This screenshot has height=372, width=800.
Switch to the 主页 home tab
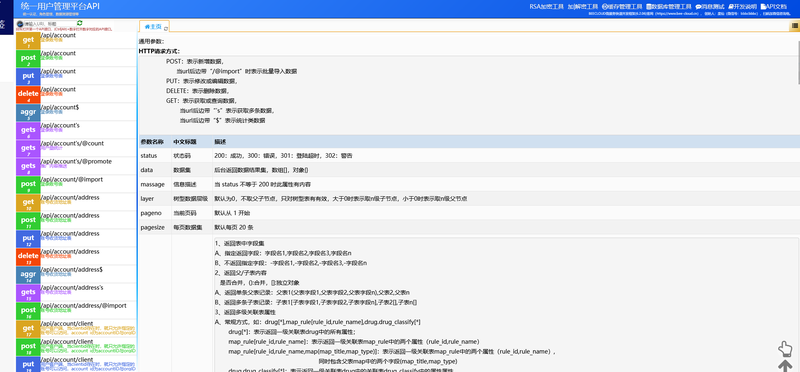[154, 26]
